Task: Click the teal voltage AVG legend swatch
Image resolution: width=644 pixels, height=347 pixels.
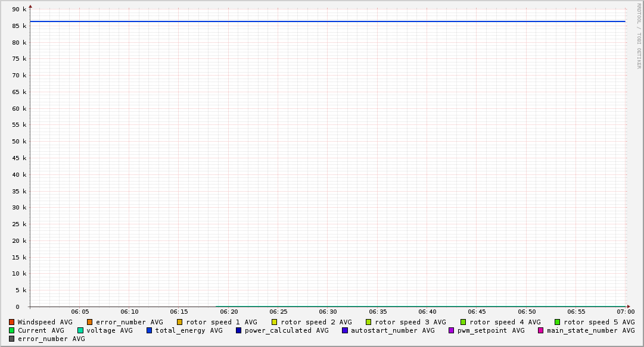Action: pyautogui.click(x=80, y=330)
